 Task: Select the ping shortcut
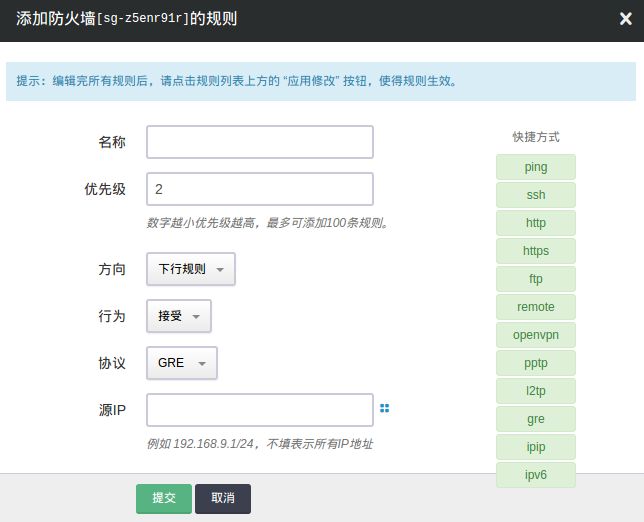[x=536, y=167]
